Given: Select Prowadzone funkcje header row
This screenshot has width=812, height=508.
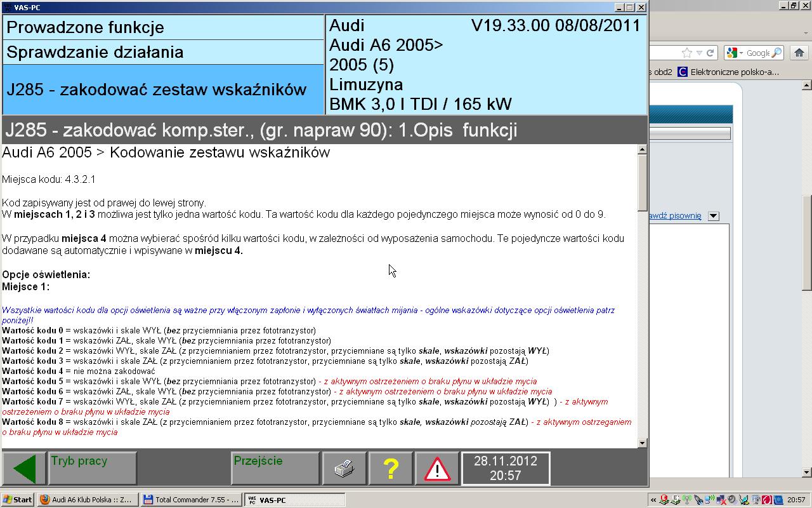Looking at the screenshot, I should 164,27.
